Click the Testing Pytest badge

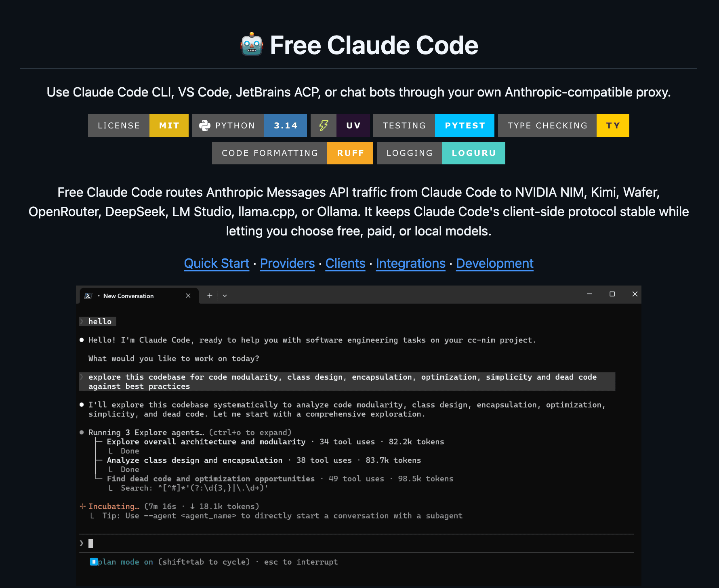[x=434, y=126]
